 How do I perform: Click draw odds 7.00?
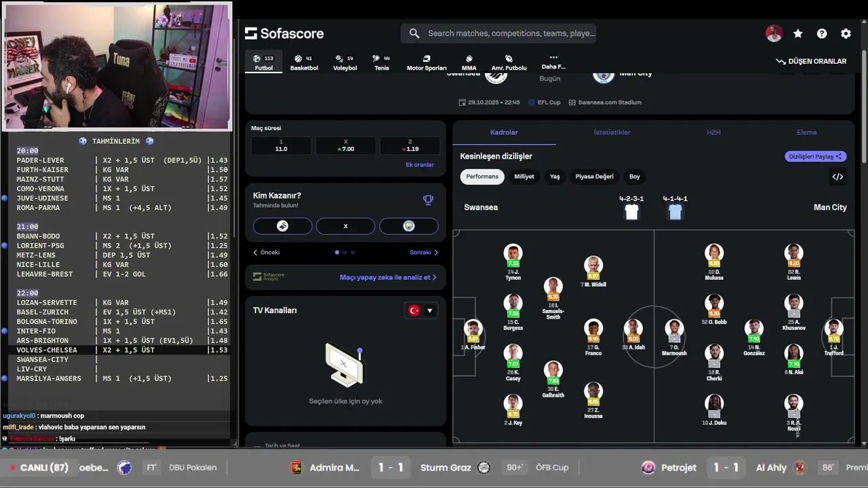point(345,145)
